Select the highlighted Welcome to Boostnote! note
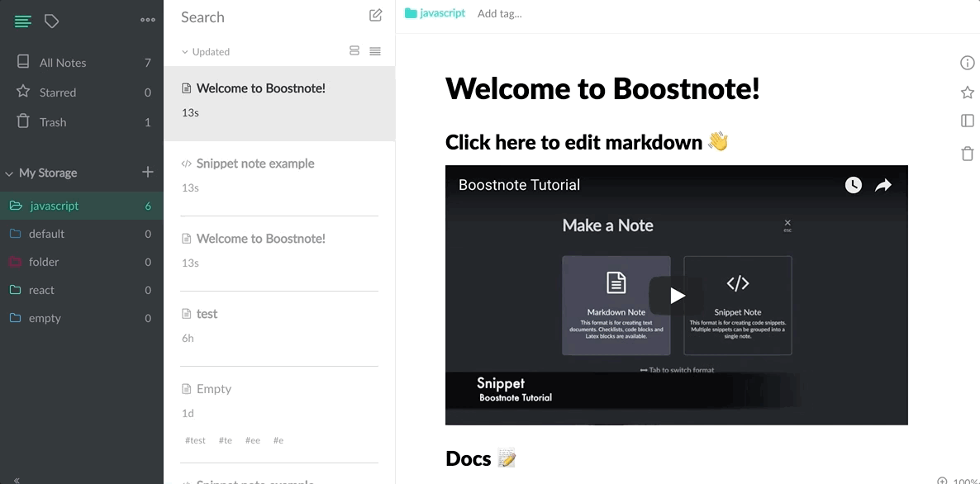Viewport: 980px width, 484px height. click(279, 104)
